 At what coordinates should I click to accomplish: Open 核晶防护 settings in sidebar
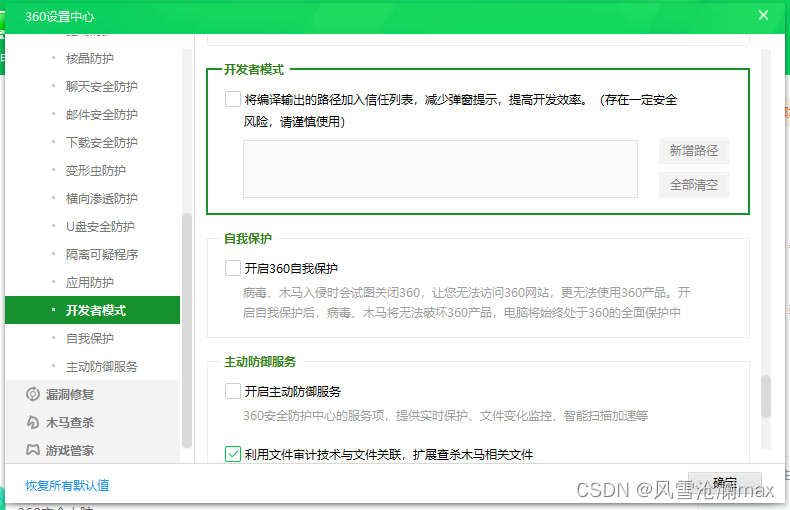pos(90,58)
